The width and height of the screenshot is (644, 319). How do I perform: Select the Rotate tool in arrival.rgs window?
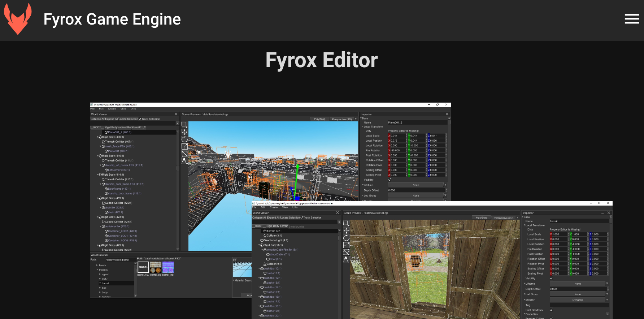[184, 139]
